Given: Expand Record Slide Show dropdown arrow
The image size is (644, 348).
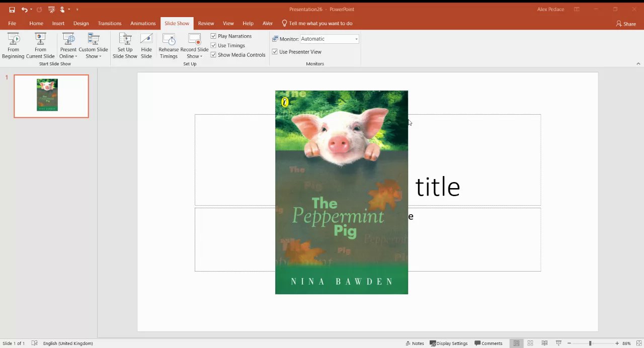Looking at the screenshot, I should pyautogui.click(x=201, y=56).
